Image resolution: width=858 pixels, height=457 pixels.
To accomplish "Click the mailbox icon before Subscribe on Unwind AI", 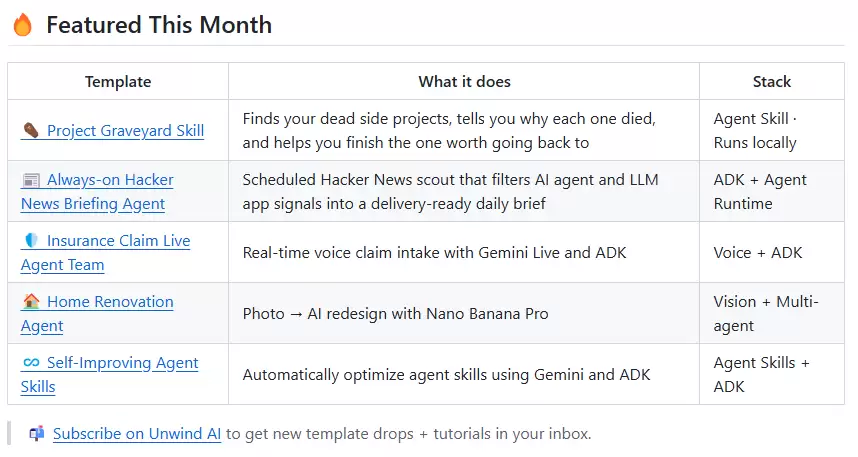I will tap(37, 433).
